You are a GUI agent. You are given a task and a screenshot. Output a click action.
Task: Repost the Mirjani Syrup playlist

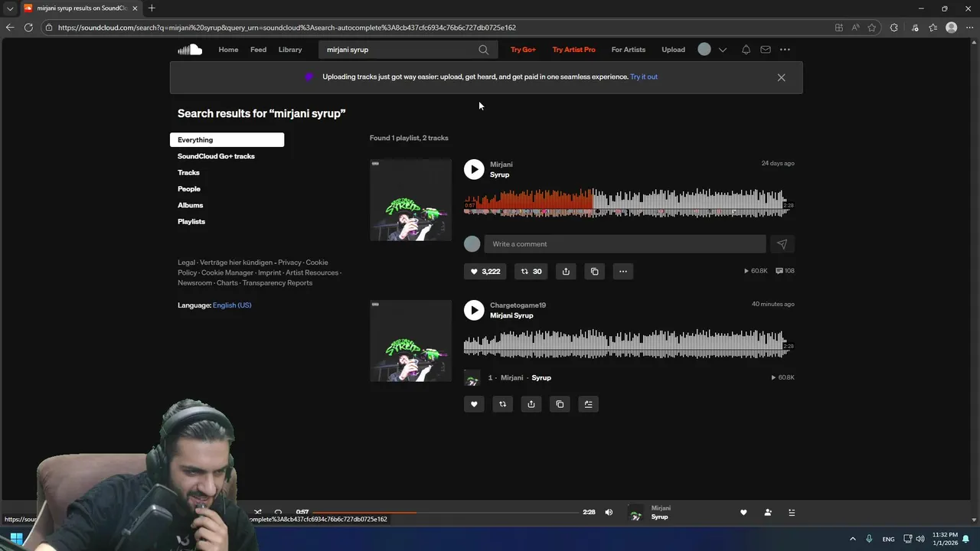point(502,404)
